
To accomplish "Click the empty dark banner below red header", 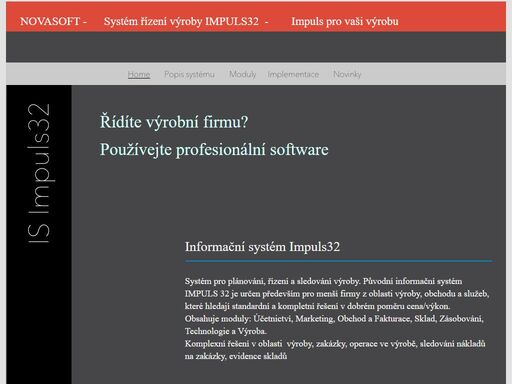I will click(256, 47).
